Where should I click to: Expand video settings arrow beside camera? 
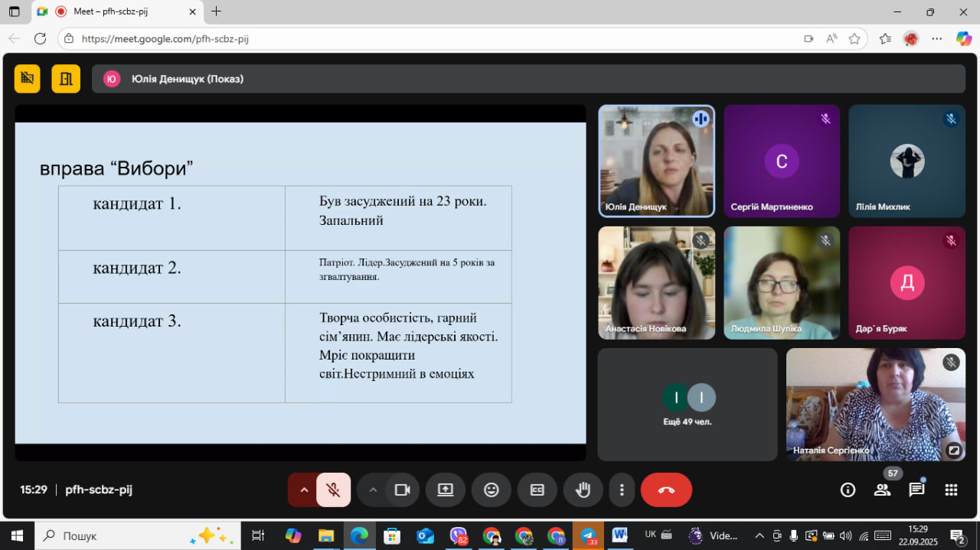point(373,490)
